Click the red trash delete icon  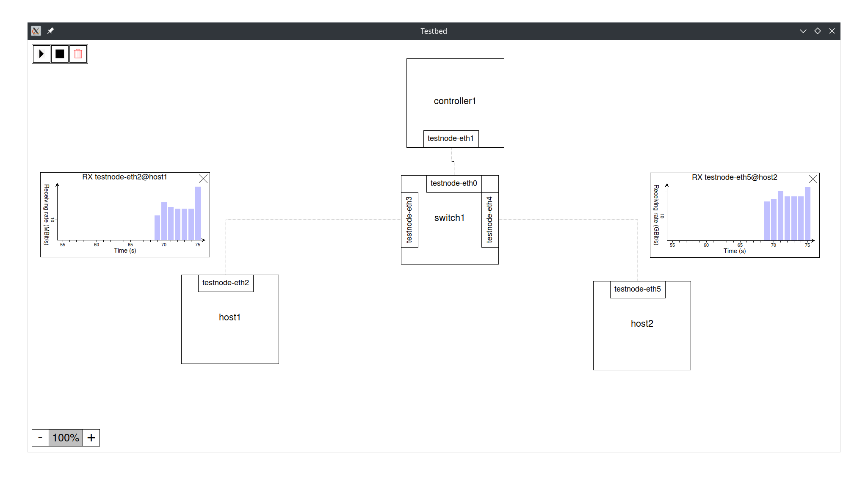pos(78,54)
